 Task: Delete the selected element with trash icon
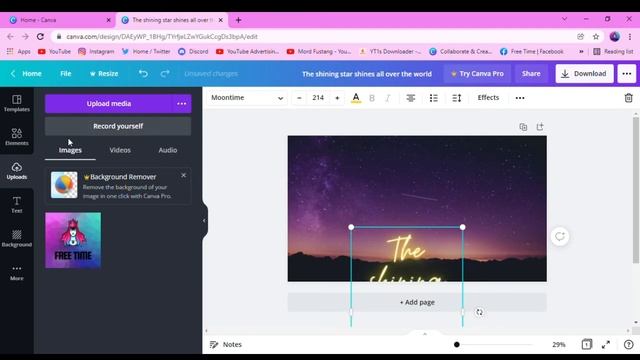(x=629, y=98)
